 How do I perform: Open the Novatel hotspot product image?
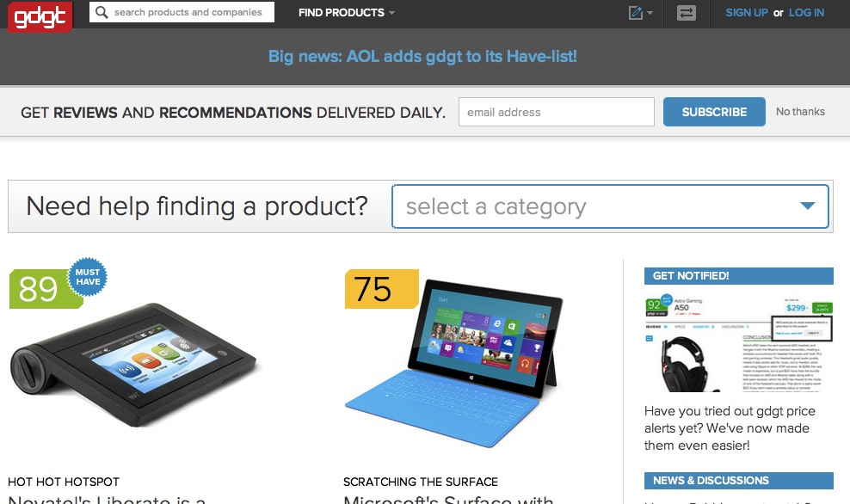(x=132, y=364)
